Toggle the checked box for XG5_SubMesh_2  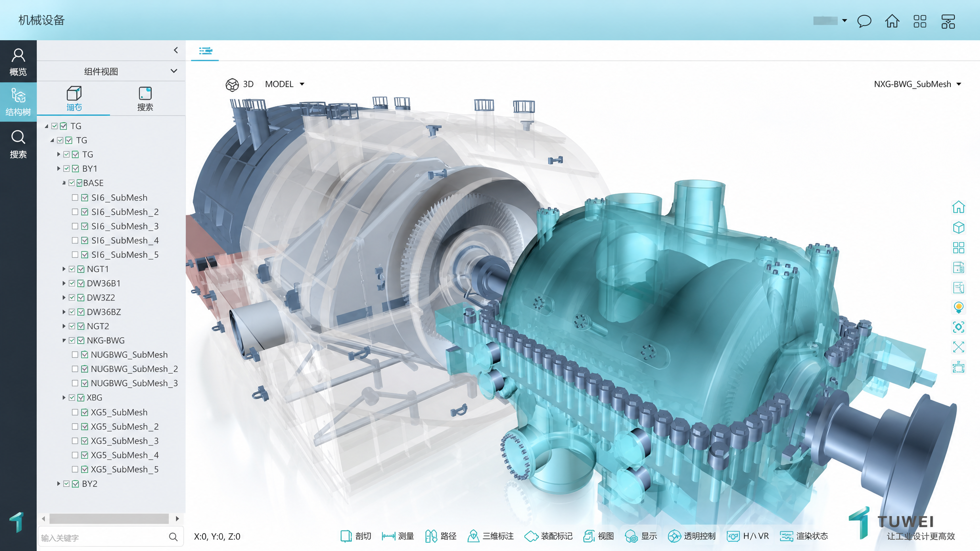click(85, 426)
